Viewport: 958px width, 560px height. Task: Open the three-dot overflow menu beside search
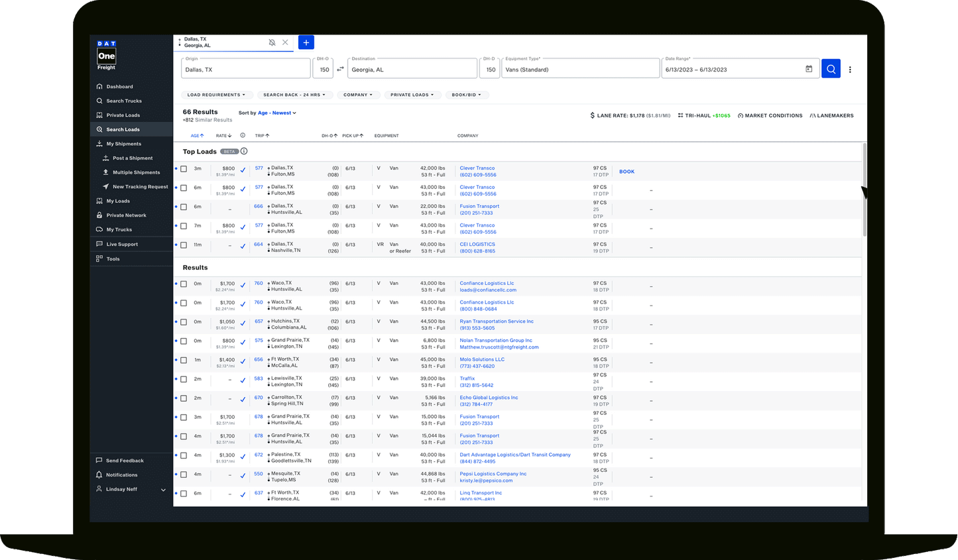tap(850, 68)
